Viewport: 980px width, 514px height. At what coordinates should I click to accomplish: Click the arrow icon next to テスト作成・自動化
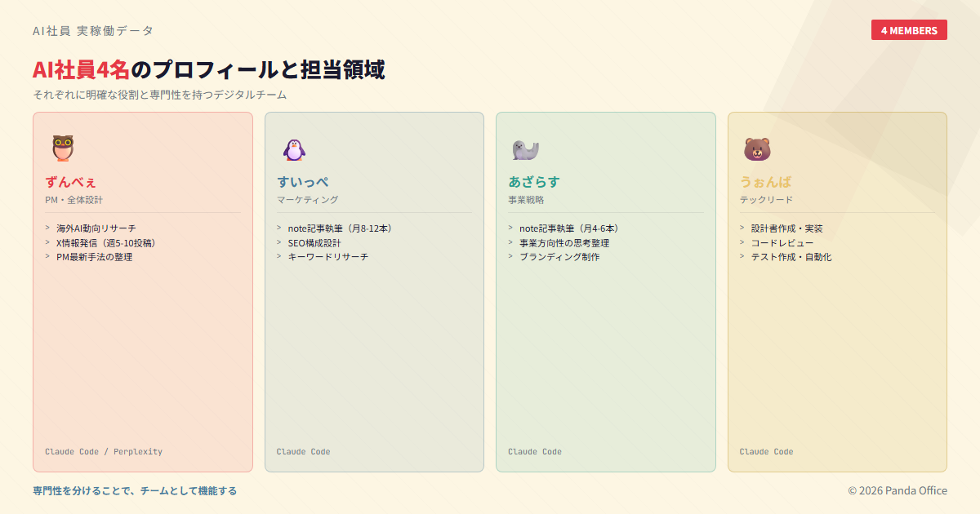coord(742,256)
